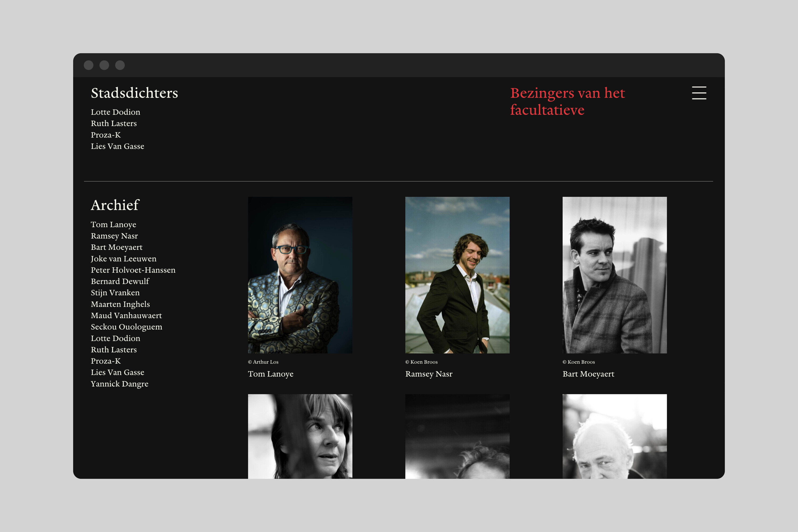Viewport: 798px width, 532px height.
Task: Click Tom Lanoye caption under photo
Action: (x=271, y=374)
